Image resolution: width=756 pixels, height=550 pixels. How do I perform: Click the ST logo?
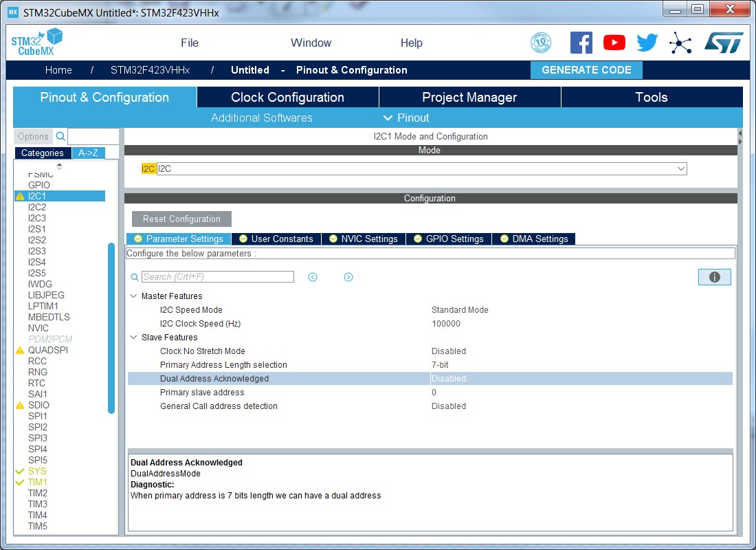724,43
